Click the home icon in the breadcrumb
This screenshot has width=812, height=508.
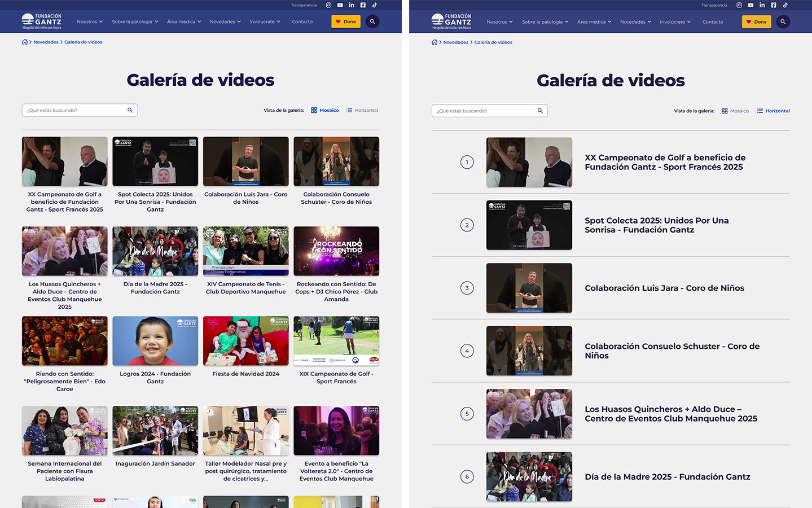pyautogui.click(x=24, y=41)
